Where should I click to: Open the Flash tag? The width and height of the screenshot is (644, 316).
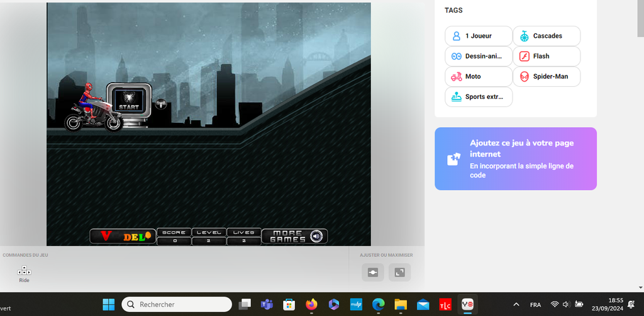tap(547, 56)
